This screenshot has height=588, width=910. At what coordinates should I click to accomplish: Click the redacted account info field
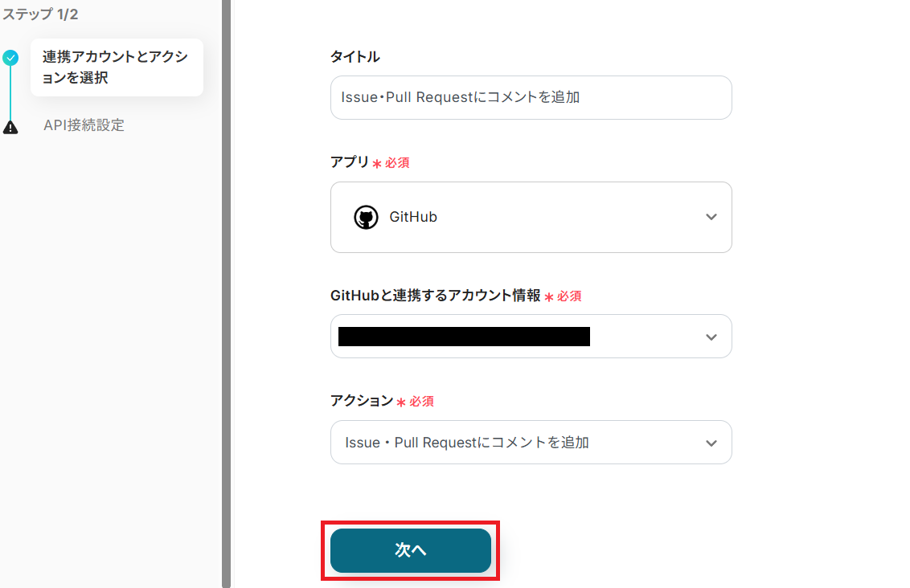tap(464, 337)
